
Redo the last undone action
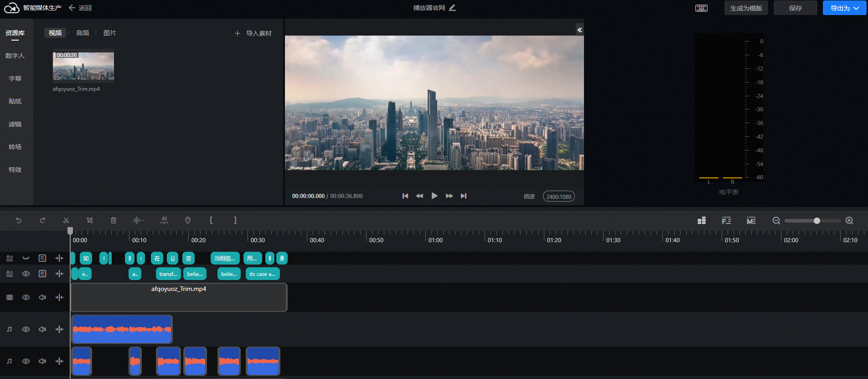(x=42, y=220)
